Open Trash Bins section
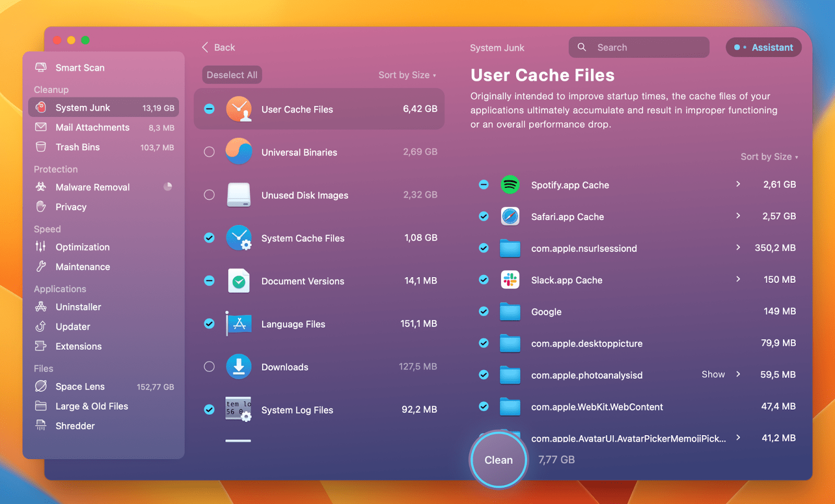Screen dimensions: 835x504 coord(103,147)
